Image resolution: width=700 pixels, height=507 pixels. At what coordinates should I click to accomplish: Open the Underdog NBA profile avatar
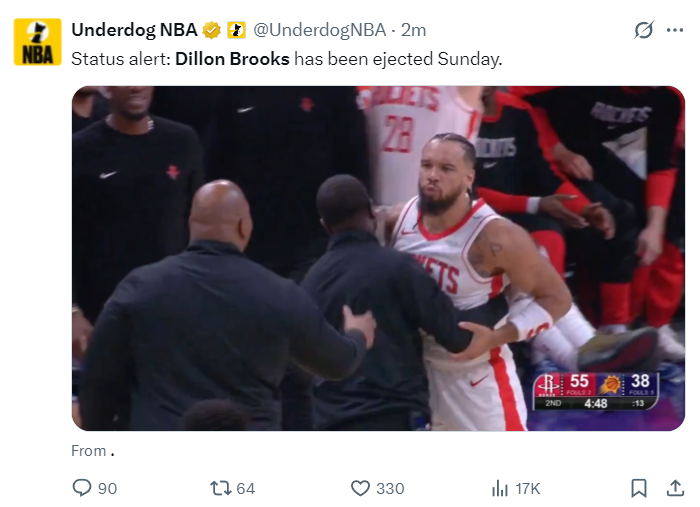click(37, 42)
